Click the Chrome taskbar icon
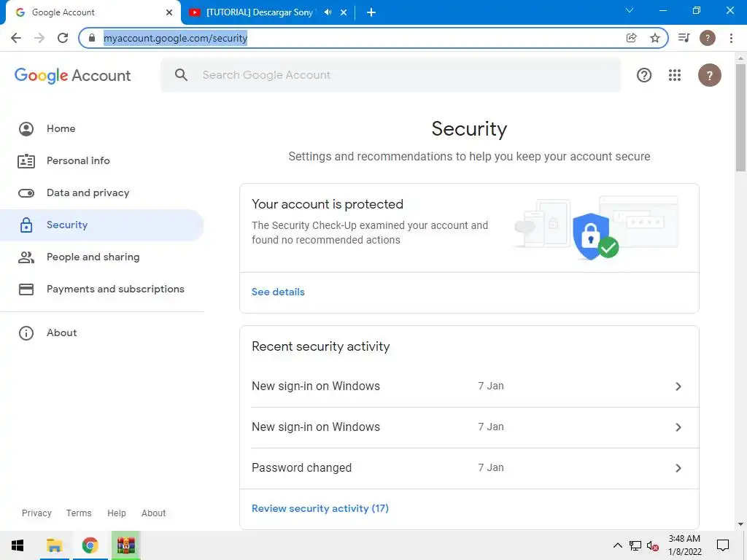Viewport: 747px width, 560px height. (90, 545)
